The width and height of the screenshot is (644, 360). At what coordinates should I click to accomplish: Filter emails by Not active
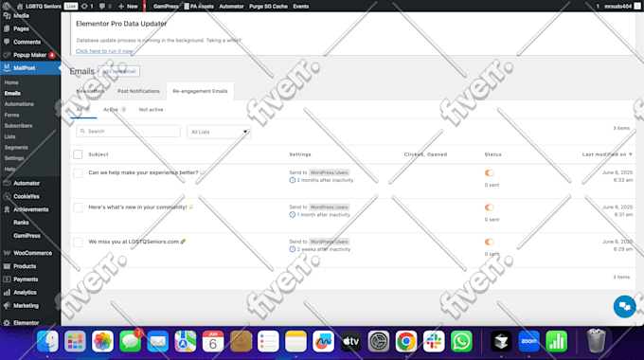point(152,110)
